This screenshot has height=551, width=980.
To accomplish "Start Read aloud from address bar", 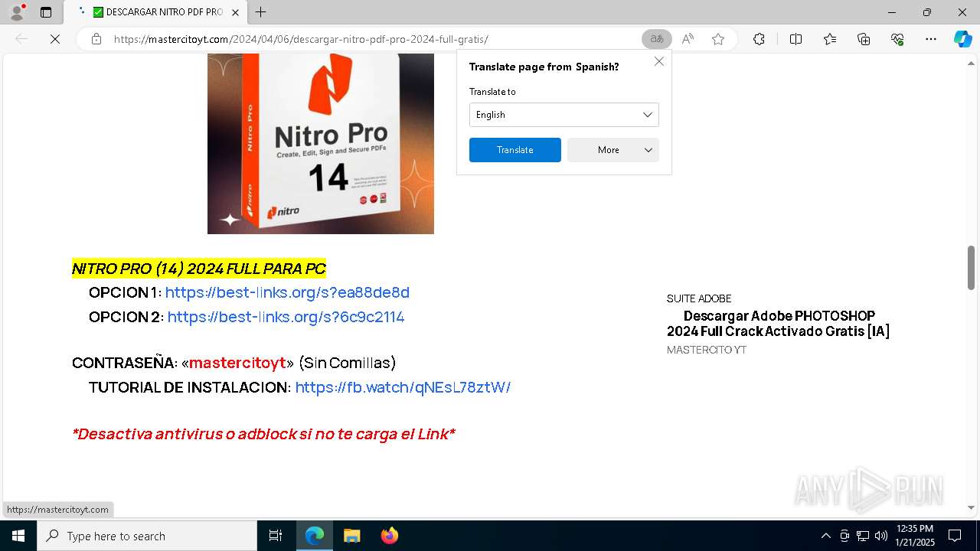I will 688,39.
